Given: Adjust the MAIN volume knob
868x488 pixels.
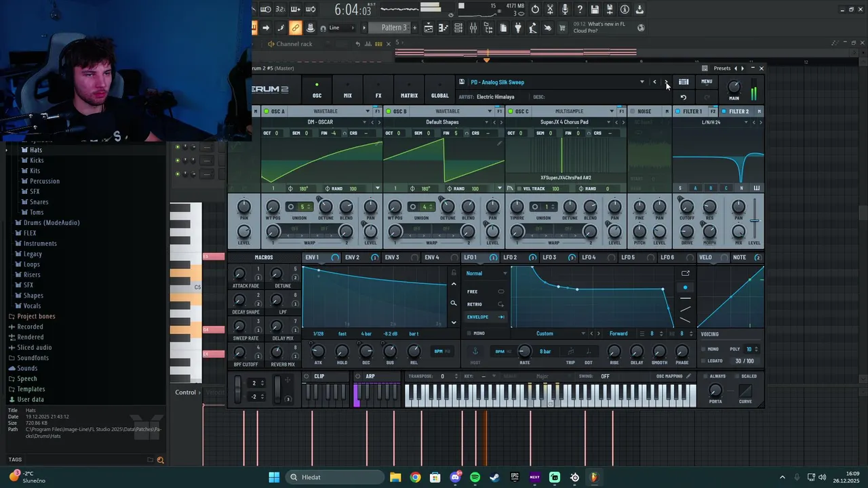Looking at the screenshot, I should tap(734, 87).
